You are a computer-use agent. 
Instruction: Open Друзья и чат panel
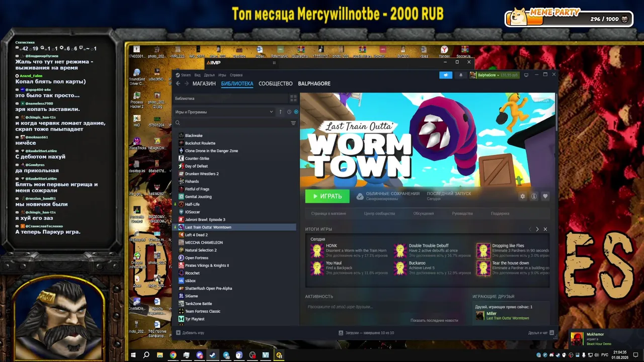(541, 333)
